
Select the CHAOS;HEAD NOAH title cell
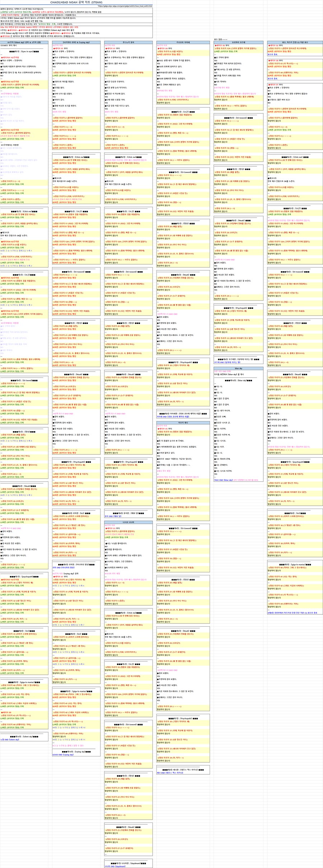pos(76,2)
